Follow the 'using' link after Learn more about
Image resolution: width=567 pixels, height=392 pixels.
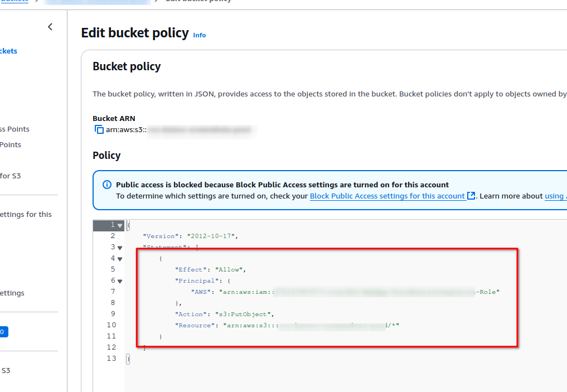tap(554, 196)
